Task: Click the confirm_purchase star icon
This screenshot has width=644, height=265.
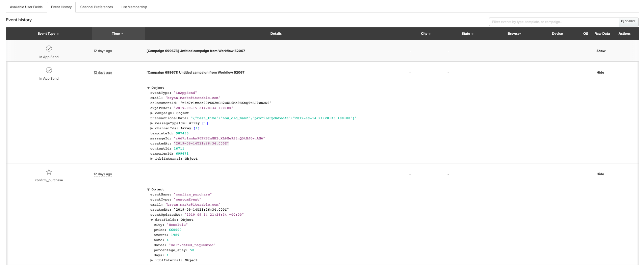Action: 49,172
